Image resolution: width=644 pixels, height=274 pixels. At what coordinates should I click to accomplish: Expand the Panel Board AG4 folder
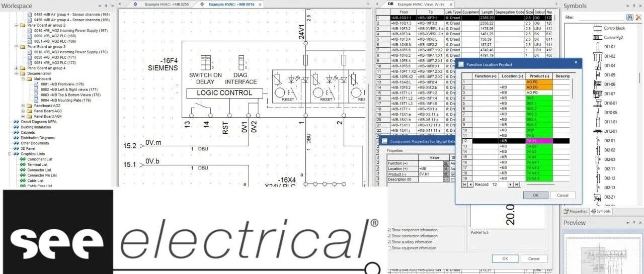pyautogui.click(x=23, y=116)
